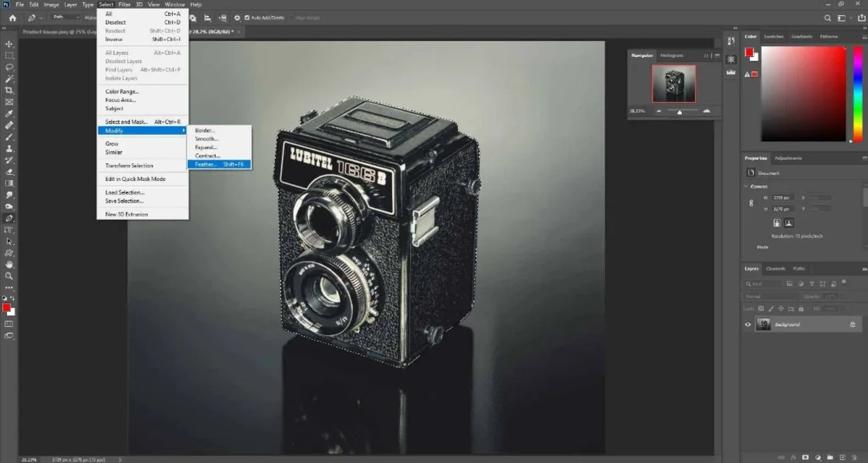Viewport: 868px width, 463px height.
Task: Select the Eyedropper tool
Action: pyautogui.click(x=9, y=114)
